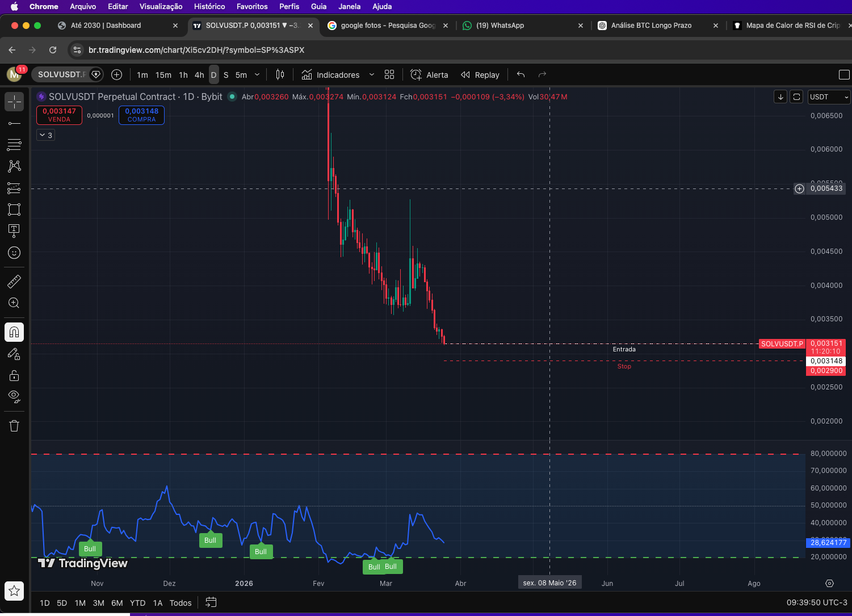Delete drawings with the trash icon

pyautogui.click(x=14, y=426)
